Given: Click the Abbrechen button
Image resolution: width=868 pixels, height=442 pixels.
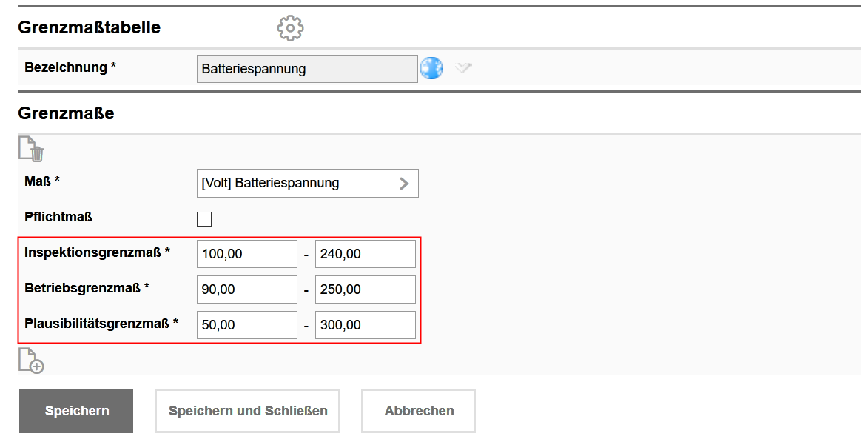Looking at the screenshot, I should 417,410.
